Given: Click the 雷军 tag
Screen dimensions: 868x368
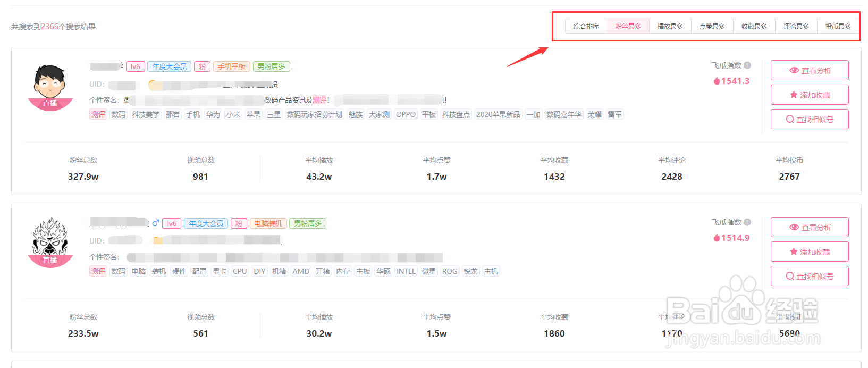Looking at the screenshot, I should 615,114.
